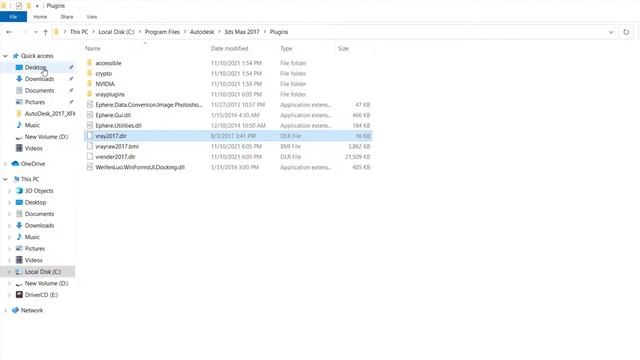Expand Desktop node under This PC
Screen dimensions: 640x360
coord(9,202)
